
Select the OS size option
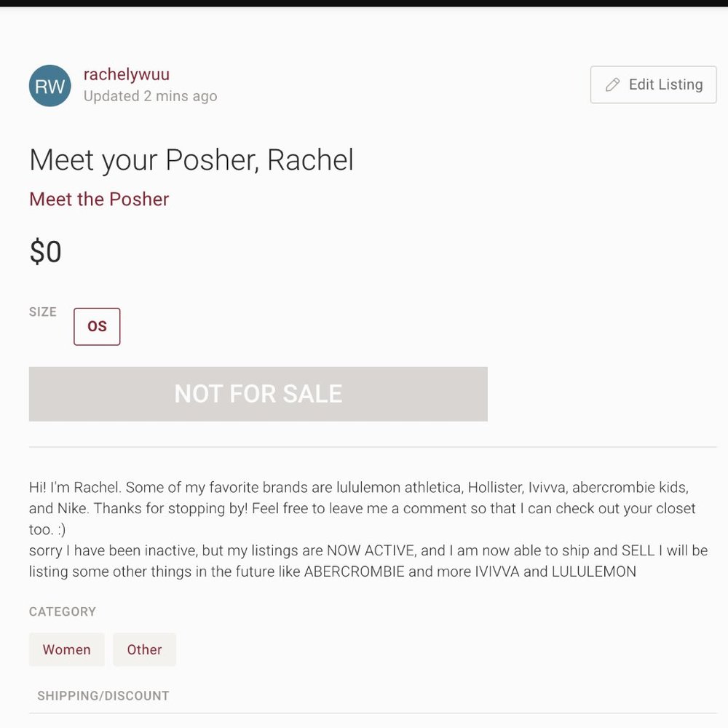97,326
